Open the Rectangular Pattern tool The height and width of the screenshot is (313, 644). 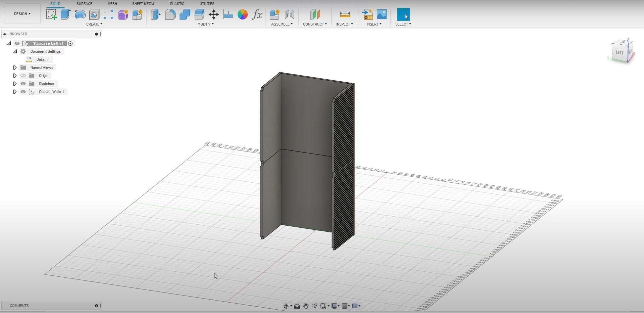click(108, 14)
